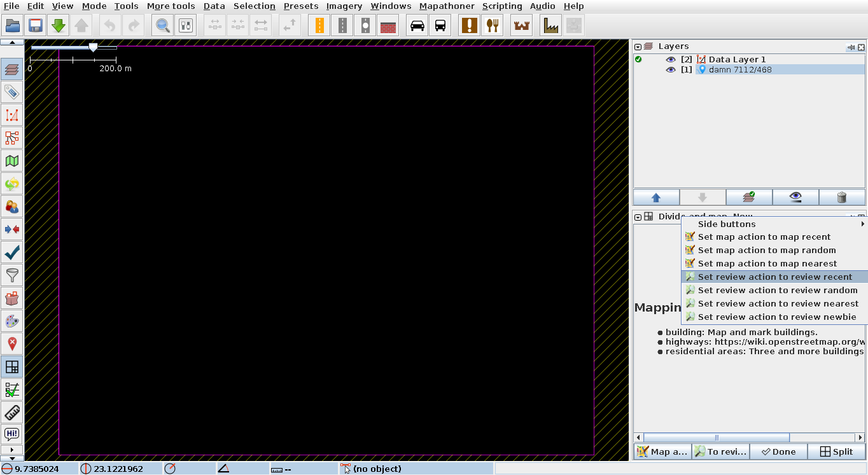
Task: Toggle authors dialog with people icon
Action: [x=11, y=207]
